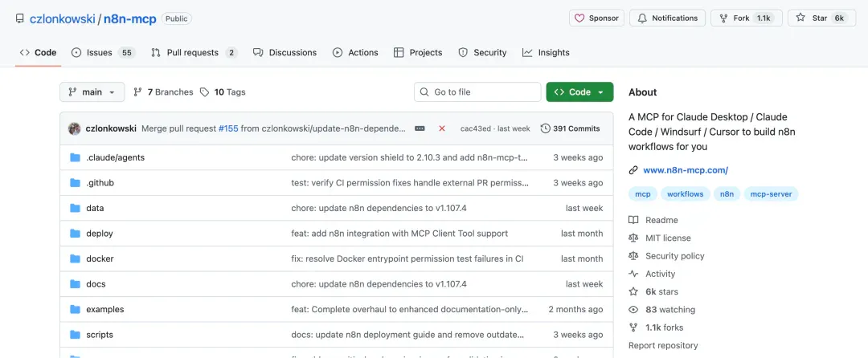The width and height of the screenshot is (868, 358).
Task: Open the czlonkowski owner link
Action: 62,18
